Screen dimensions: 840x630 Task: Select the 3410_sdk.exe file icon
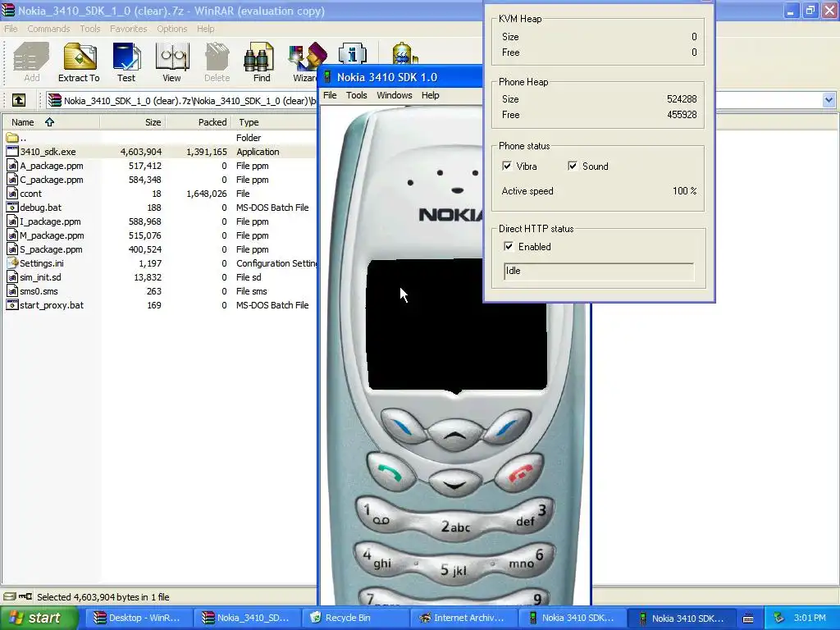coord(12,152)
